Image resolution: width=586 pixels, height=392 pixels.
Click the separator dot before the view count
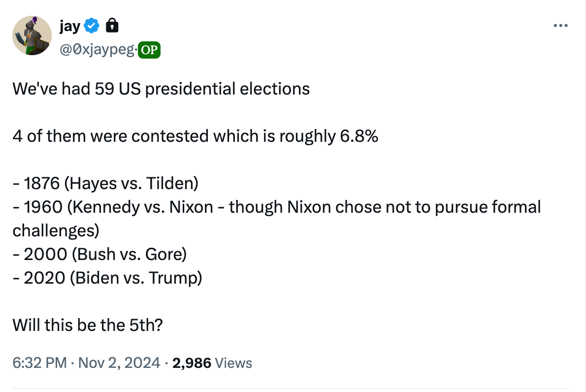(166, 363)
